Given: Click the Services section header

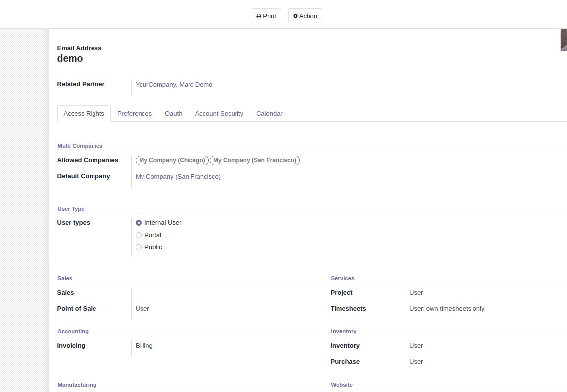Looking at the screenshot, I should pos(343,279).
